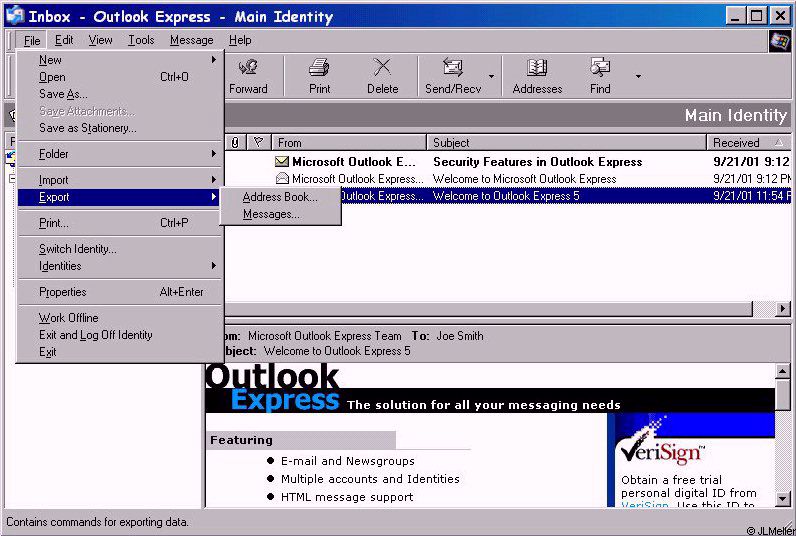Click the opened envelope icon for Welcome to Microsoft Outlook Express
The width and height of the screenshot is (796, 536).
click(x=282, y=179)
